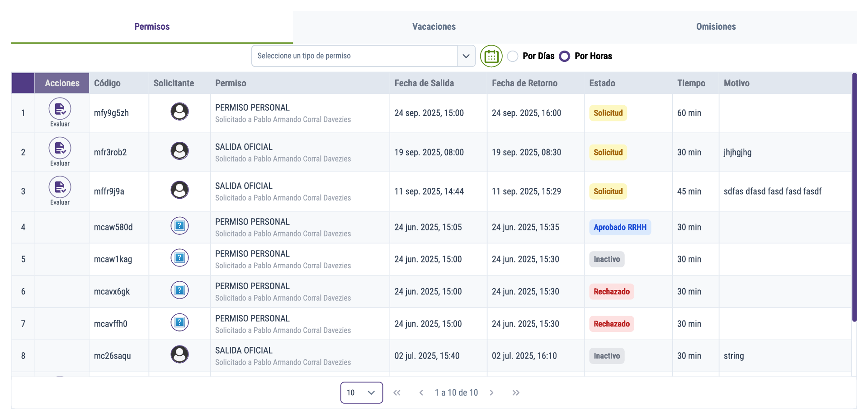Click the Estado column header

click(x=602, y=83)
